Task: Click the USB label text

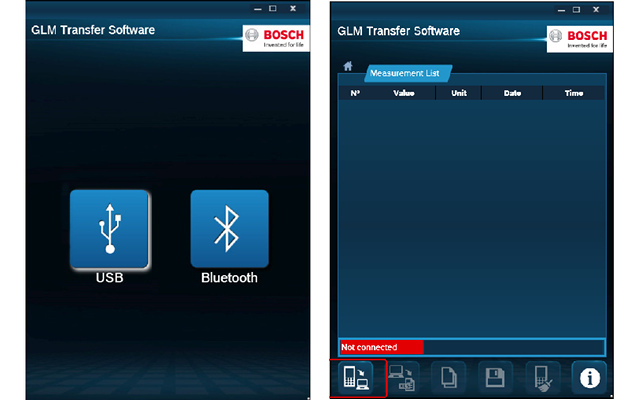Action: pos(109,278)
